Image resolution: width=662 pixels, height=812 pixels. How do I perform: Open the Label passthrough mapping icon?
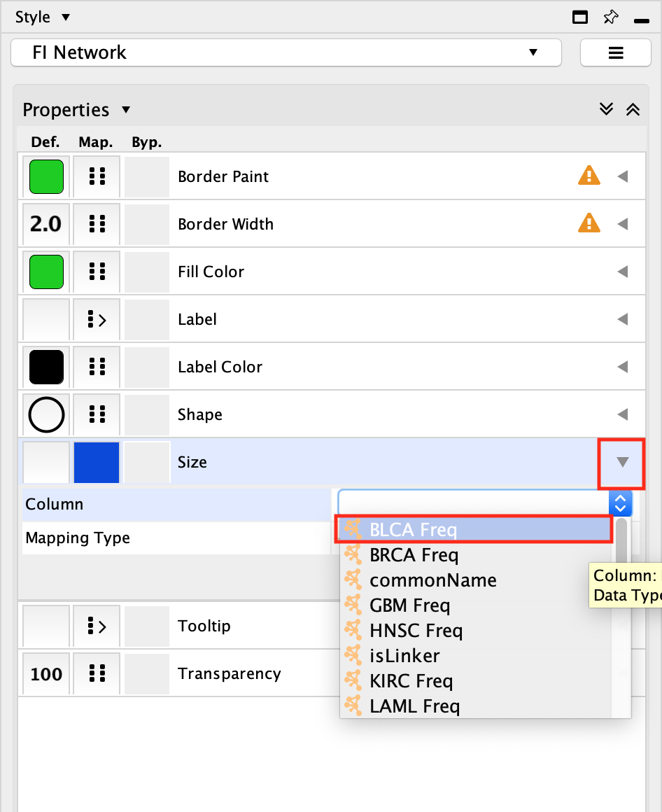[x=97, y=319]
